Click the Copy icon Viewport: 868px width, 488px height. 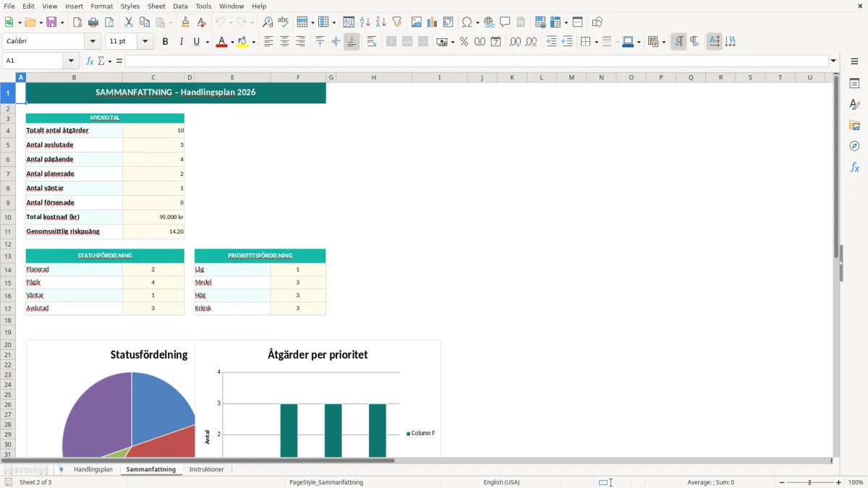145,22
